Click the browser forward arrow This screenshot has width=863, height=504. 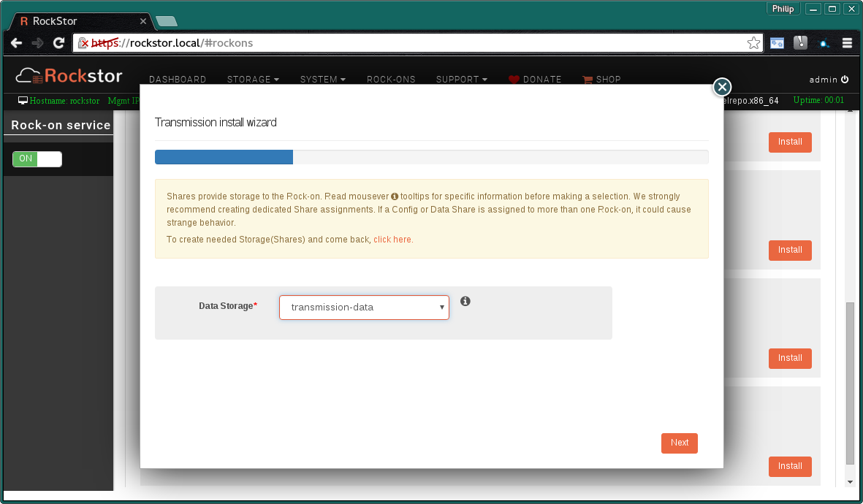tap(37, 43)
